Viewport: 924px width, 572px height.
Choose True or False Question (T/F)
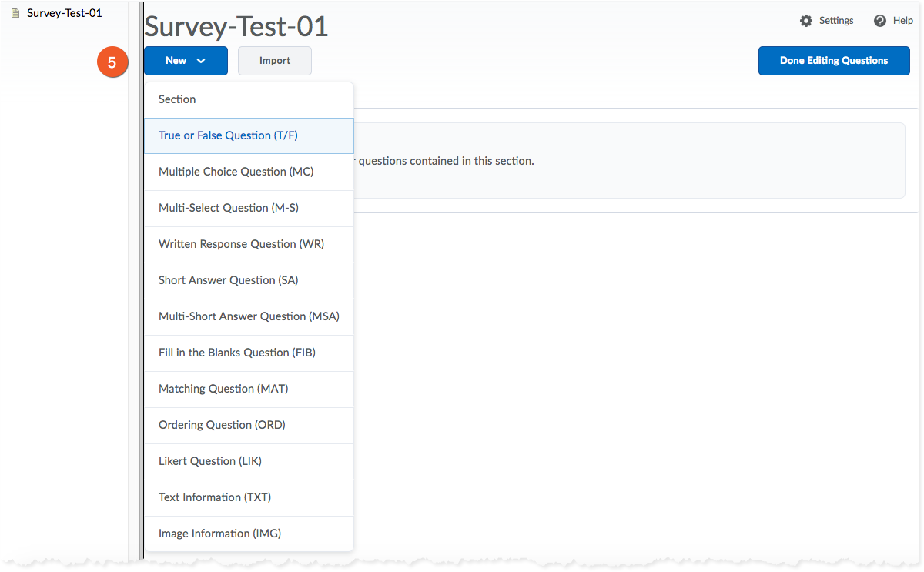click(228, 135)
